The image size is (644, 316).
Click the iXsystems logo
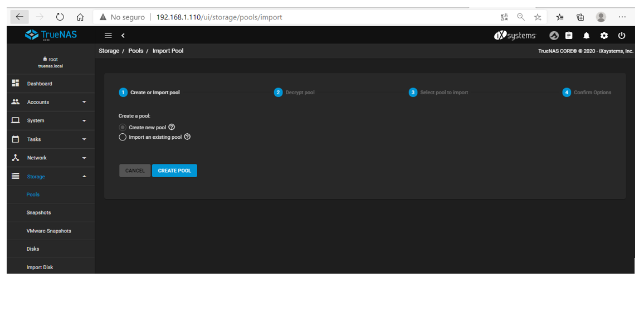click(515, 36)
